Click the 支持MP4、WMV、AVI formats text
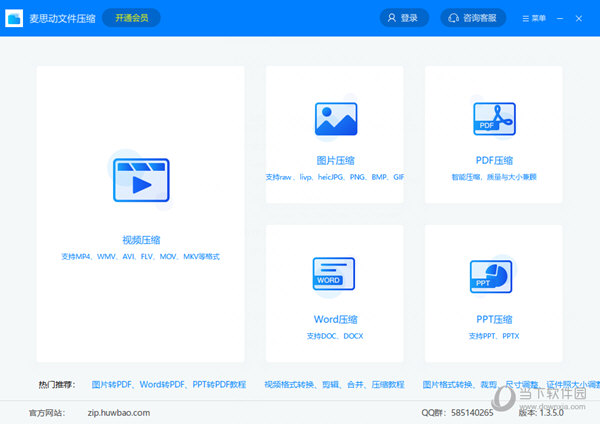600x424 pixels. pyautogui.click(x=141, y=256)
